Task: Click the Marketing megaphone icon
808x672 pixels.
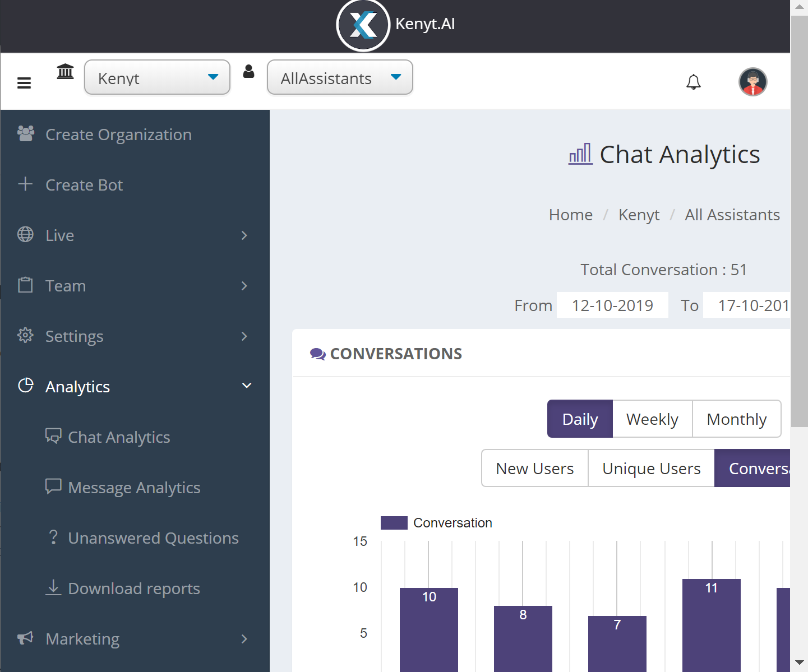Action: click(x=25, y=638)
